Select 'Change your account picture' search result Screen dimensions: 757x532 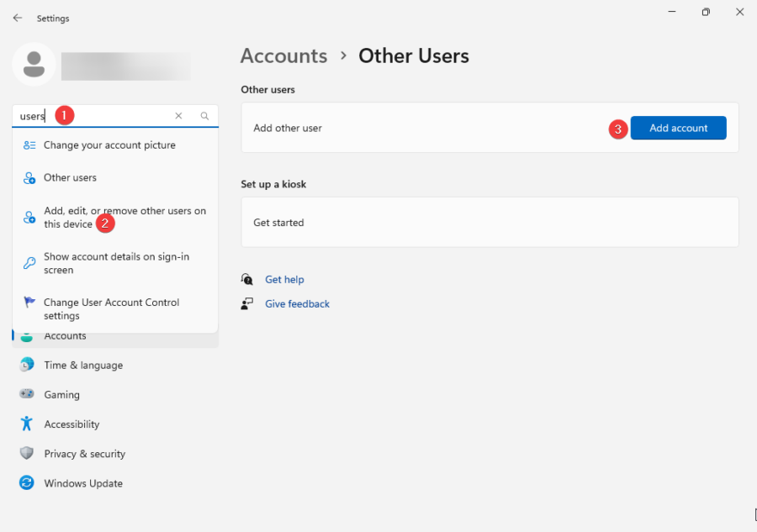point(109,145)
